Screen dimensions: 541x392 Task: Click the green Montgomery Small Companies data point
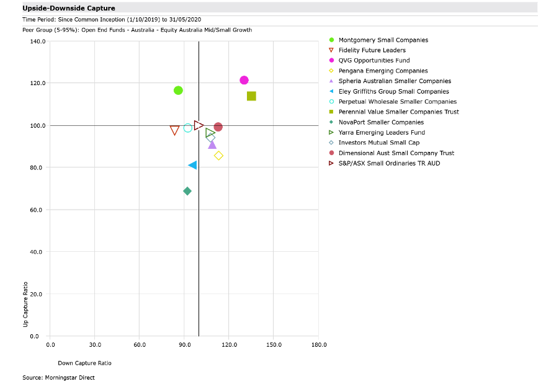tap(178, 91)
